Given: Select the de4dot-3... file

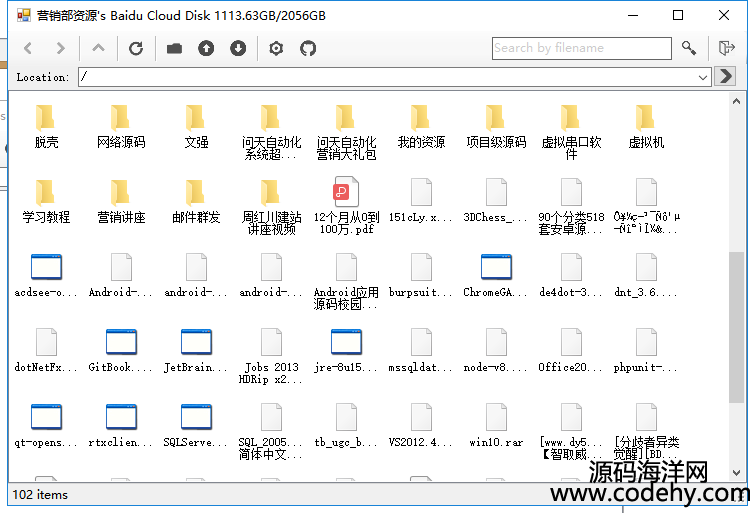Looking at the screenshot, I should (571, 276).
